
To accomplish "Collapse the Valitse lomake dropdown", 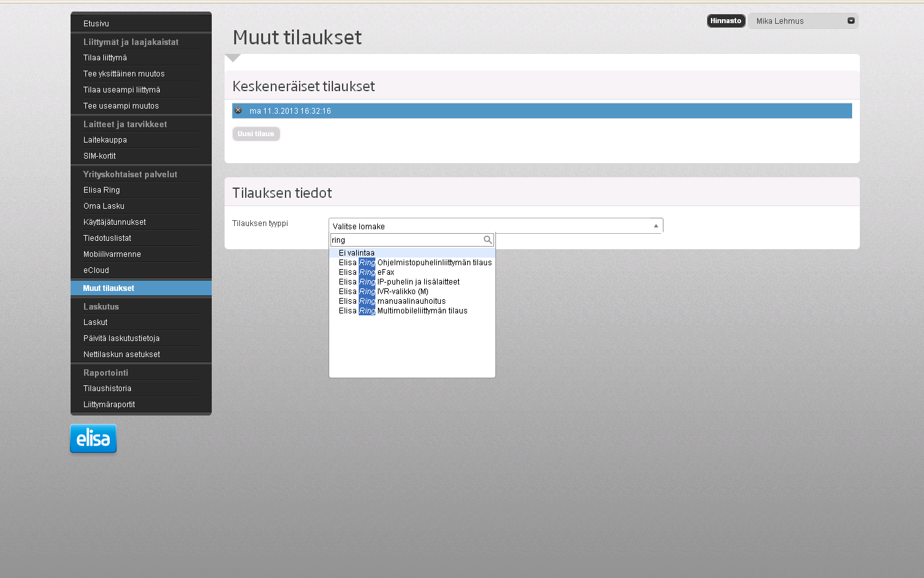I will click(x=656, y=226).
